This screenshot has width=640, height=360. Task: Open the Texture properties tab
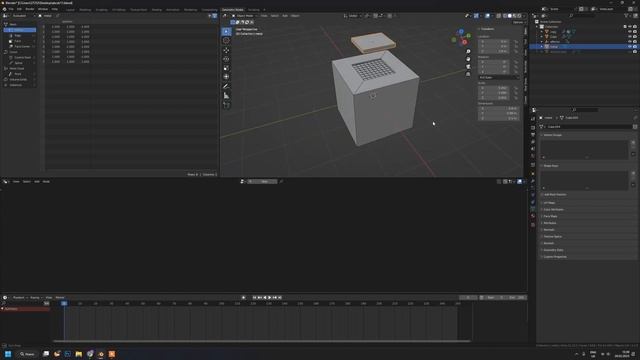[x=533, y=224]
